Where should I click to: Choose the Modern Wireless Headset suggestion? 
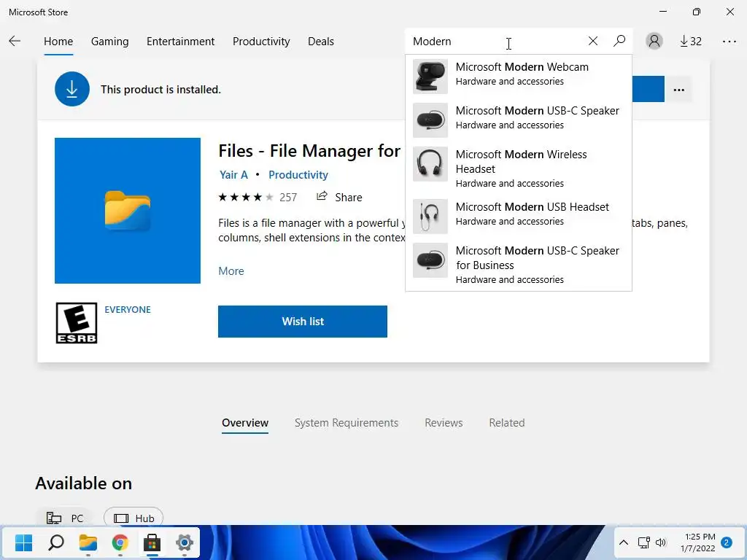point(519,168)
